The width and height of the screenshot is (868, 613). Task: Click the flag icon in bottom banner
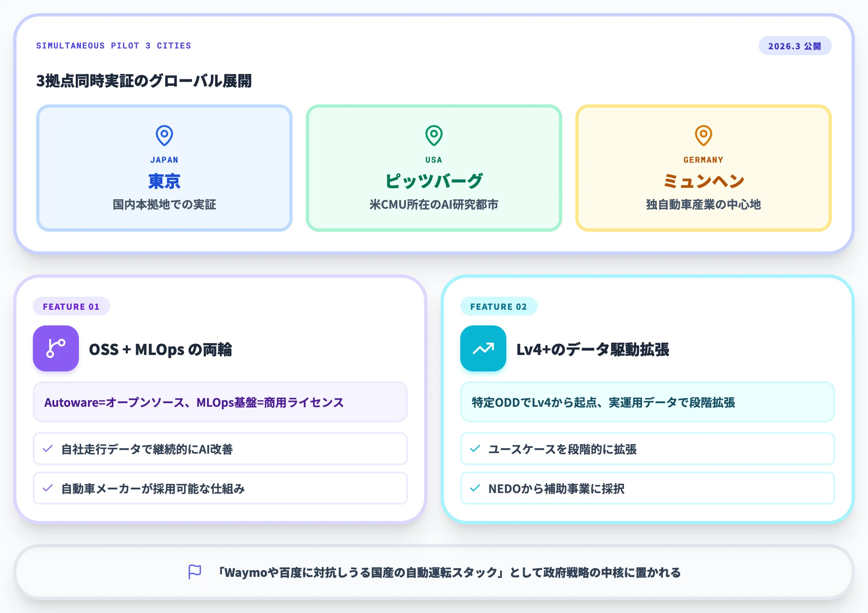tap(195, 572)
